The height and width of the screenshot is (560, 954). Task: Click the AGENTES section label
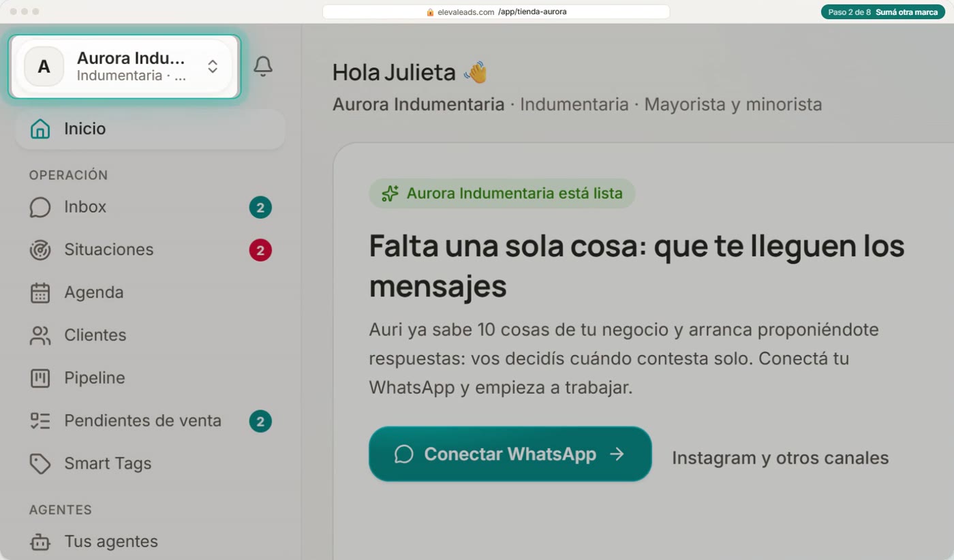coord(61,510)
